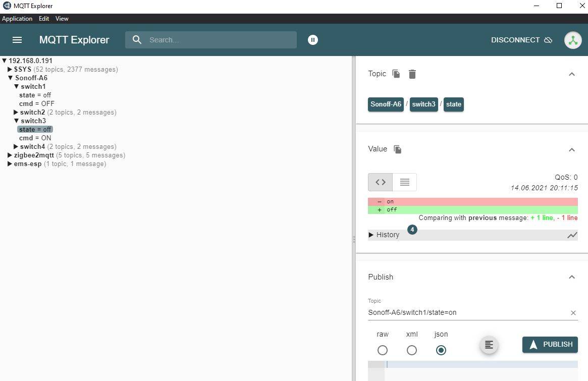The image size is (588, 381).
Task: Open the connection avatar icon
Action: [x=573, y=40]
